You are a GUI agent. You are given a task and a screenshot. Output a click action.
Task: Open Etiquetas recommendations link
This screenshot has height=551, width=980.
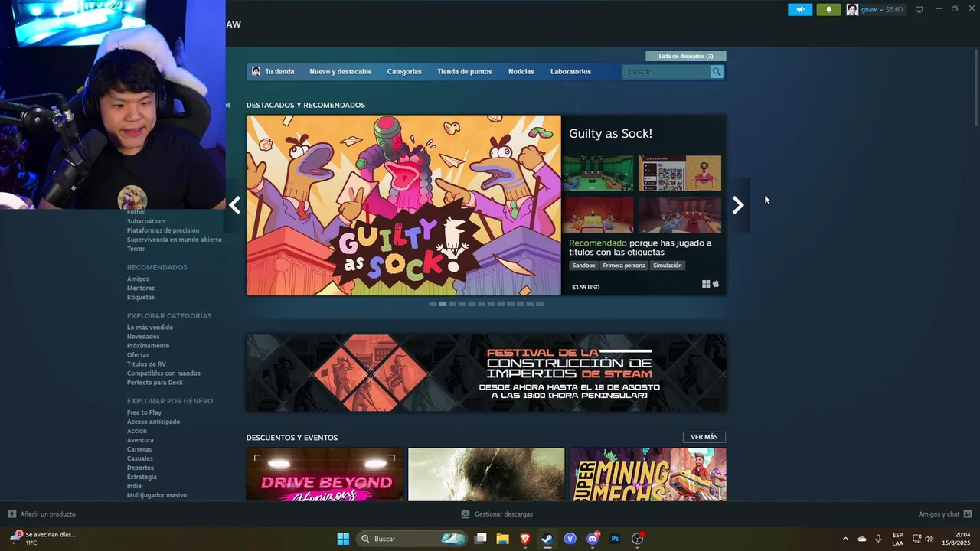[x=141, y=298]
